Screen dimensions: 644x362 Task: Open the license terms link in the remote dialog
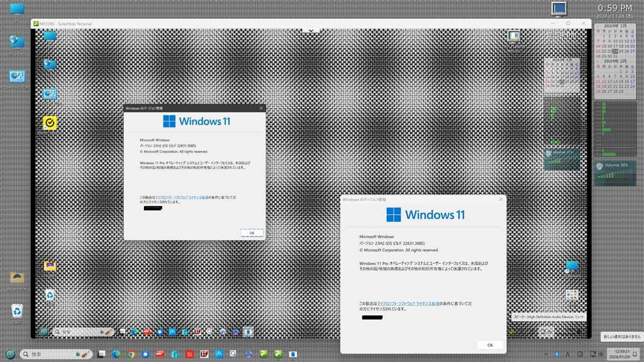coord(182,197)
